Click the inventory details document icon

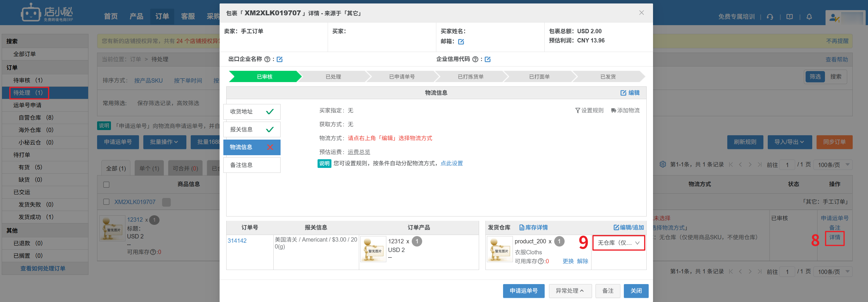click(522, 227)
